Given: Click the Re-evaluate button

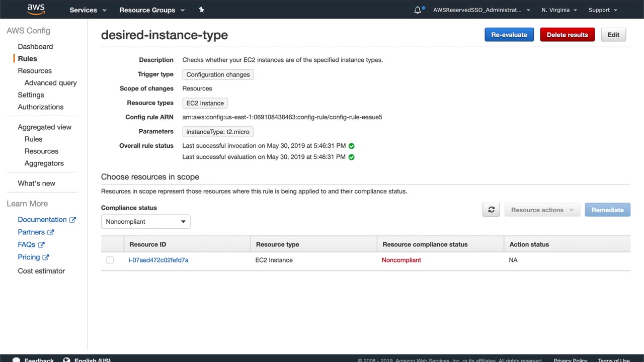Looking at the screenshot, I should 509,35.
